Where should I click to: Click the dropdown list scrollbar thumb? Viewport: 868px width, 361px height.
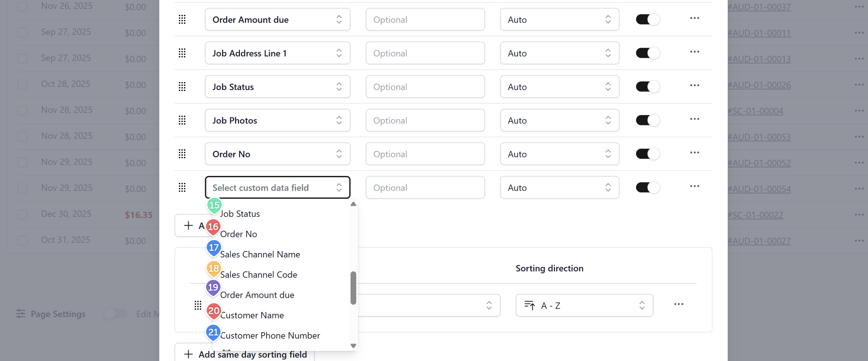353,288
